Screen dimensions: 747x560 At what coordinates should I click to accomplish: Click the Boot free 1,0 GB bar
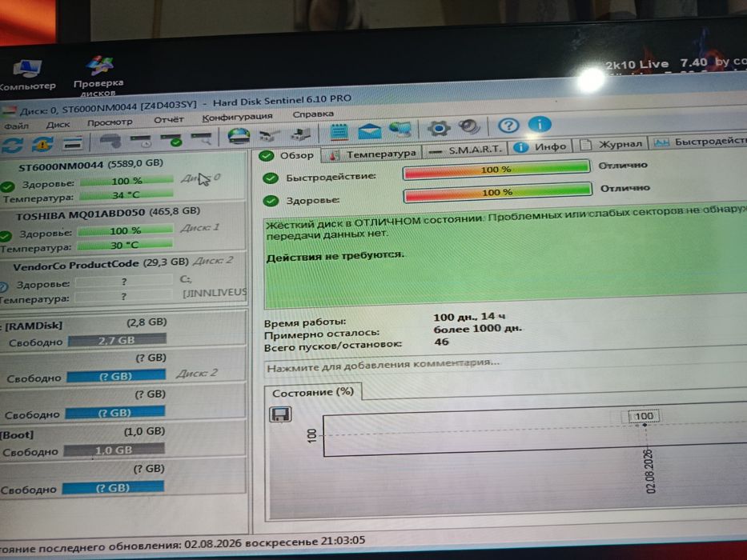(x=114, y=450)
